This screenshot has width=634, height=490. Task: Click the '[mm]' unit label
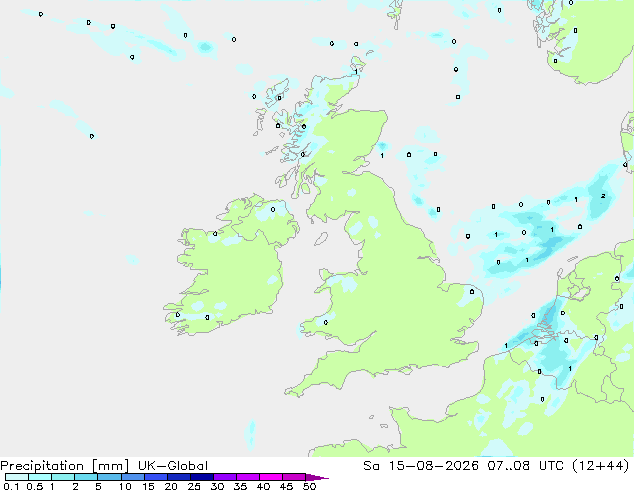coord(110,466)
